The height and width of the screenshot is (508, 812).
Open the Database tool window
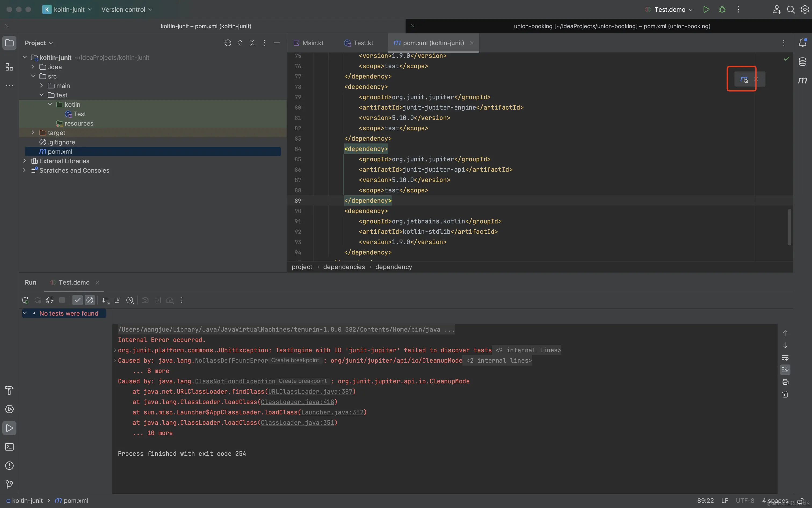click(803, 62)
